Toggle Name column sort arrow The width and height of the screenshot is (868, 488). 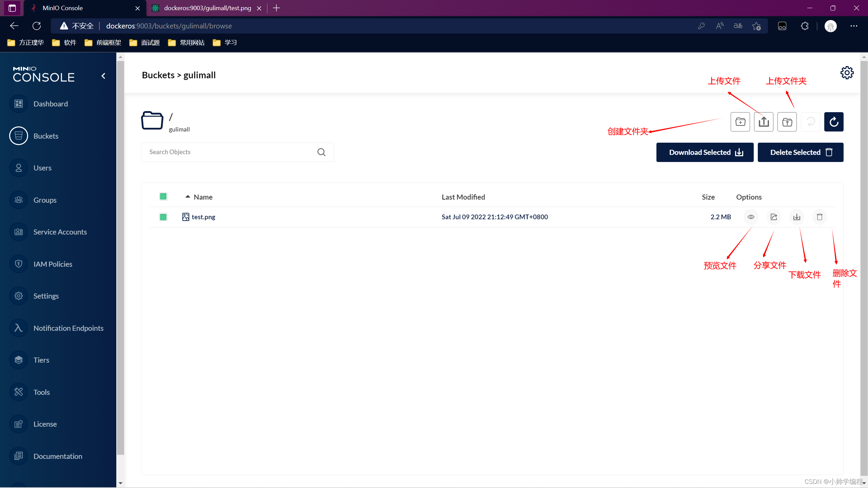(x=188, y=197)
